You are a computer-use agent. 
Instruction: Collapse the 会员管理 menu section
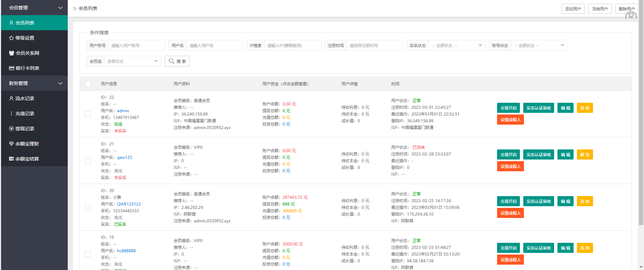coord(60,8)
